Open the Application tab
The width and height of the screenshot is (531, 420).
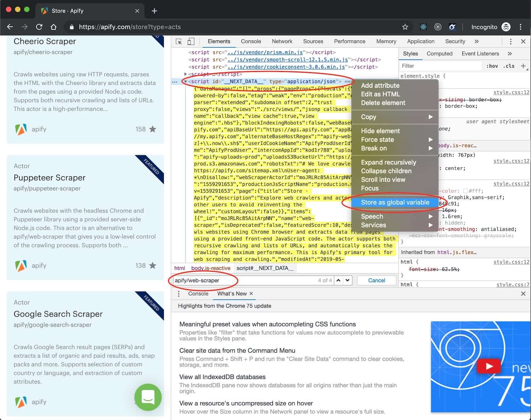coord(421,41)
